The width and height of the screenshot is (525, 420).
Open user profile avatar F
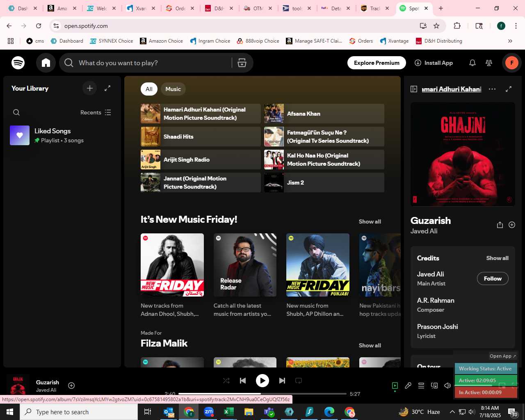(x=511, y=63)
